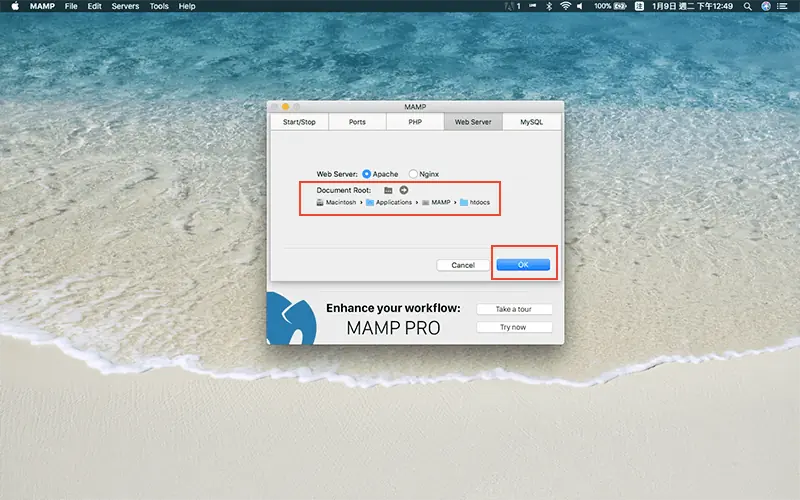800x500 pixels.
Task: Open the MAMP application menu
Action: (x=42, y=6)
